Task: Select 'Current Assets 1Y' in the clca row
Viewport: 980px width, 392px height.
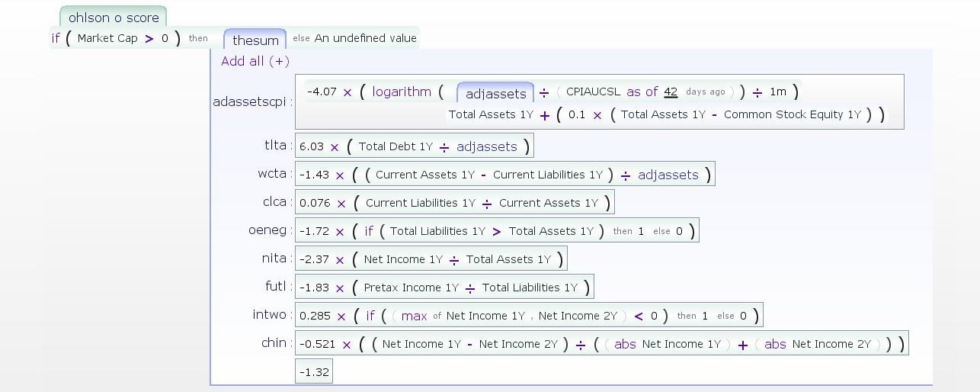Action: tap(549, 203)
